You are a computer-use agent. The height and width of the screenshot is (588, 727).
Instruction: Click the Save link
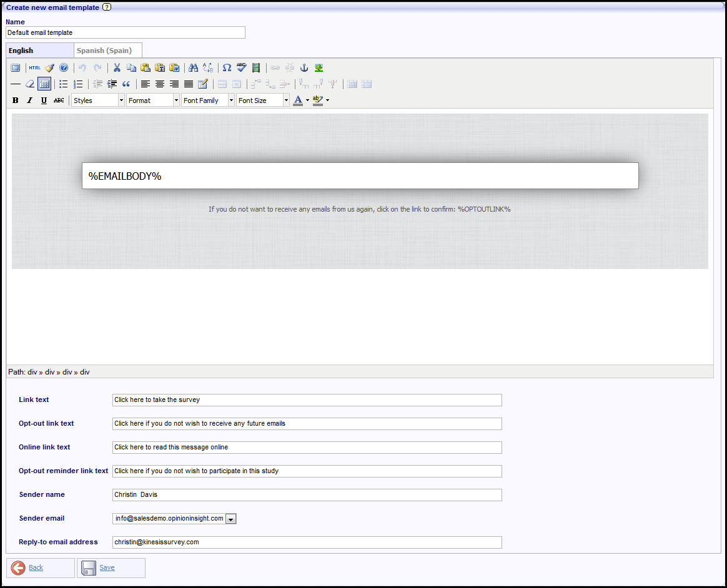point(107,567)
